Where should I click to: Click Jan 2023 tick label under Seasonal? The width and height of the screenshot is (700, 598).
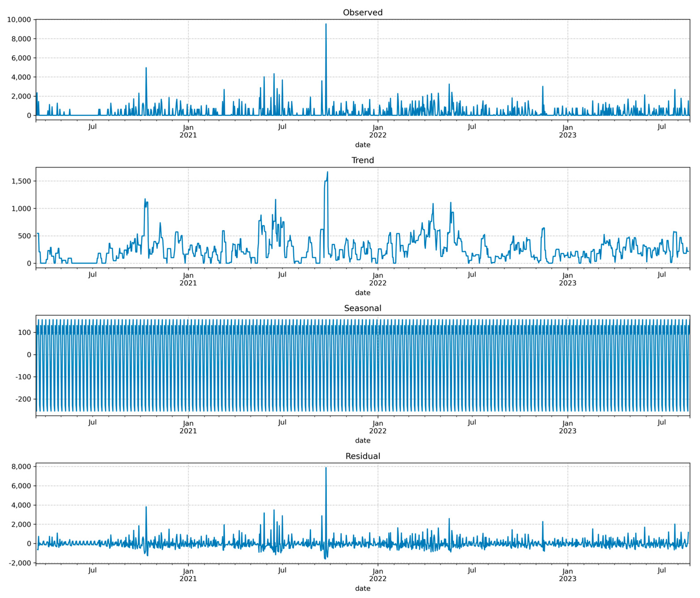point(568,427)
